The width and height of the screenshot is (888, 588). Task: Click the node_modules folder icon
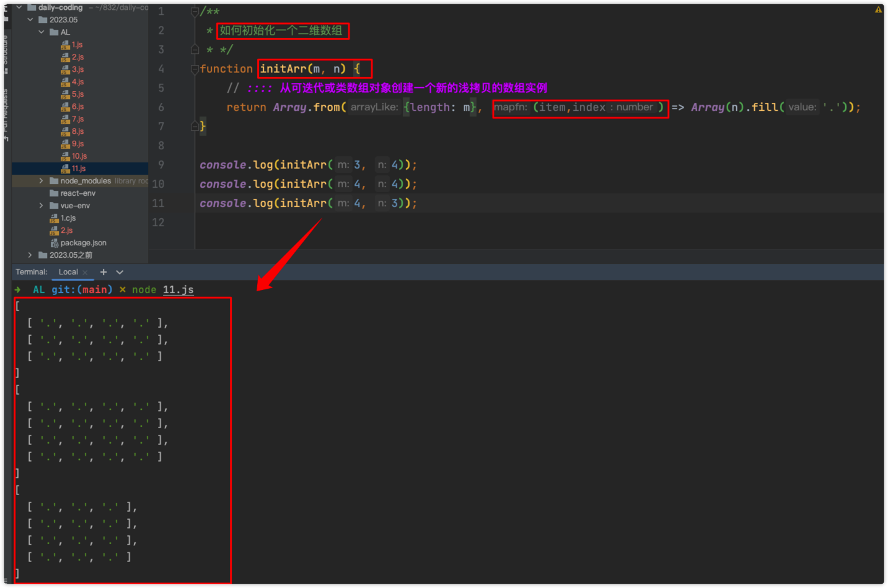pyautogui.click(x=54, y=181)
